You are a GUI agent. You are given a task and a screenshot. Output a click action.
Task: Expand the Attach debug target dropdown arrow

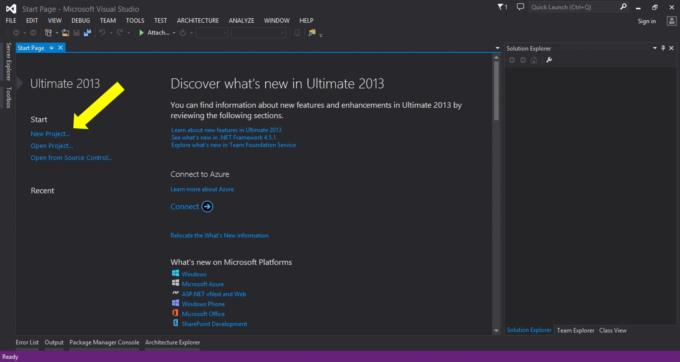[x=174, y=33]
